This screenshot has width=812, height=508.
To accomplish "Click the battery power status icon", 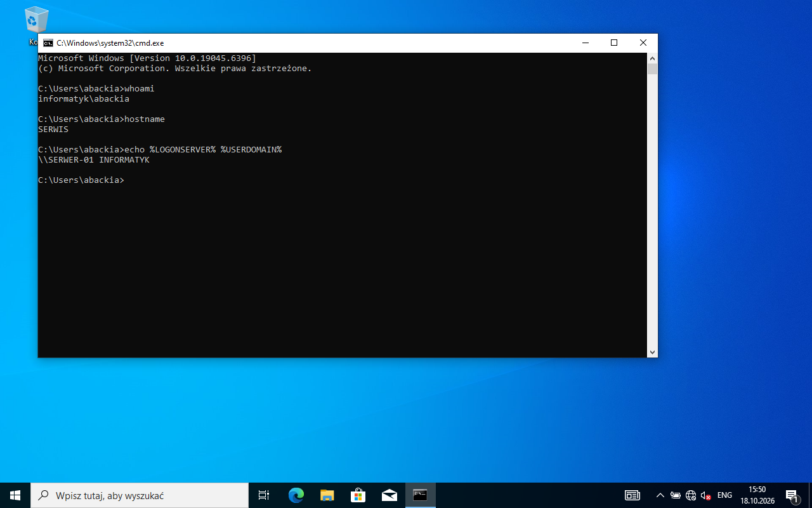I will pyautogui.click(x=676, y=495).
